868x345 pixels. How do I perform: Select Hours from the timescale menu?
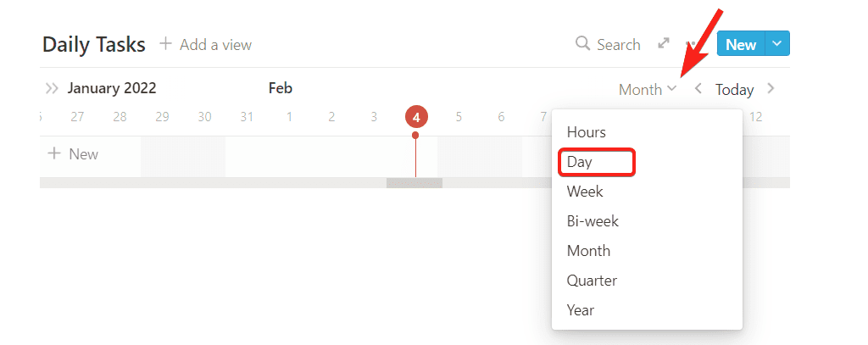(587, 132)
